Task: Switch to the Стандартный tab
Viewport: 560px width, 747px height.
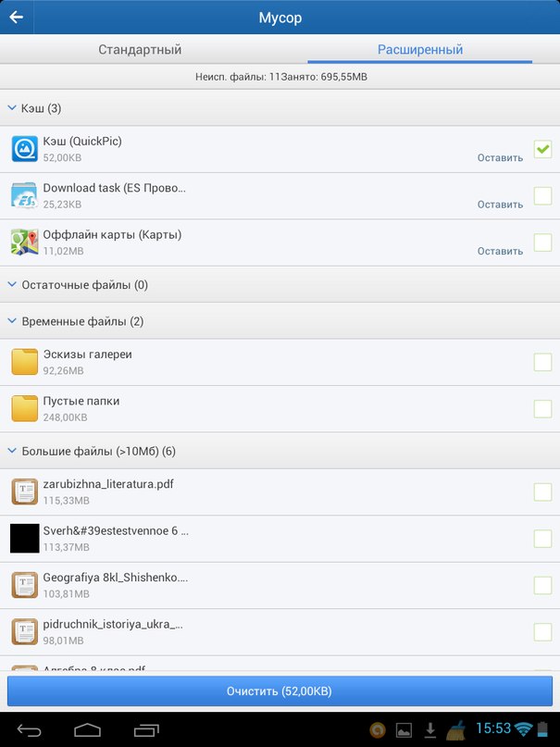Action: coord(140,49)
